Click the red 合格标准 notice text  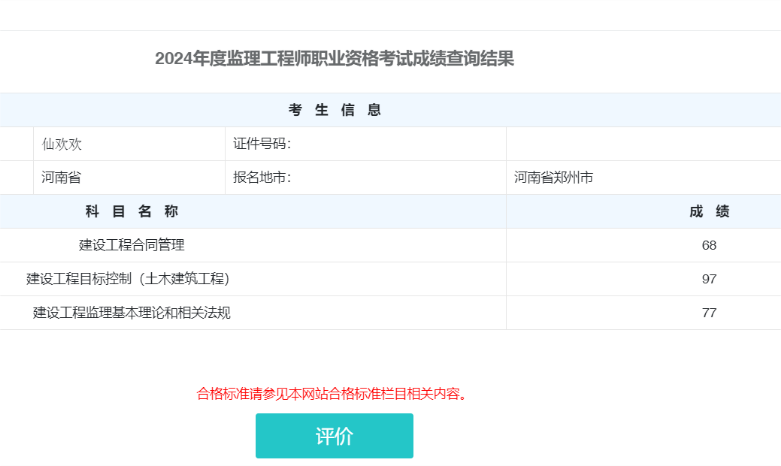tap(332, 394)
